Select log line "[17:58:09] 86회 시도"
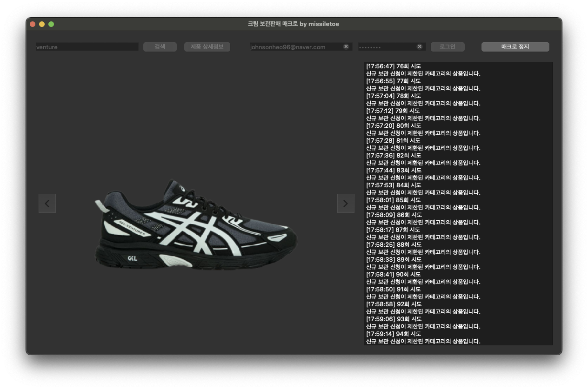The image size is (588, 389). 394,215
